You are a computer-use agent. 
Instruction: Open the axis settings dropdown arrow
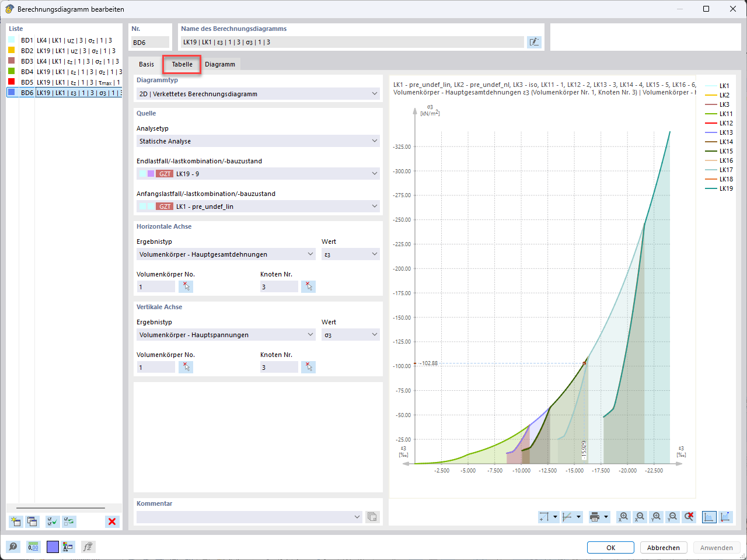coord(555,517)
